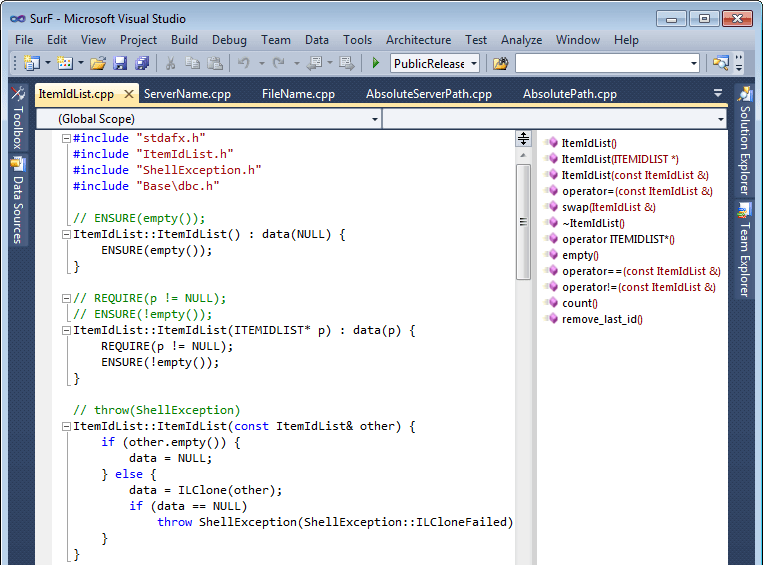Click the Open File folder icon
Viewport: 763px width, 565px height.
tap(98, 63)
